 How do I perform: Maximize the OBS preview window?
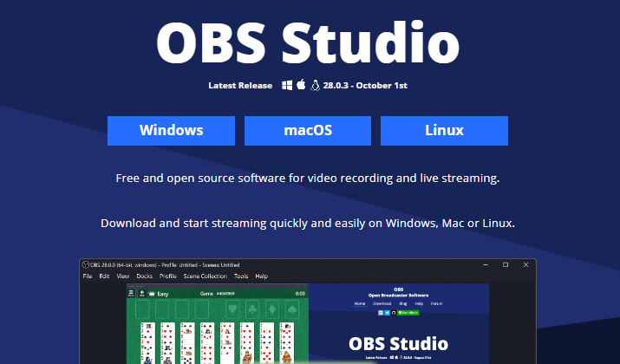(x=506, y=265)
